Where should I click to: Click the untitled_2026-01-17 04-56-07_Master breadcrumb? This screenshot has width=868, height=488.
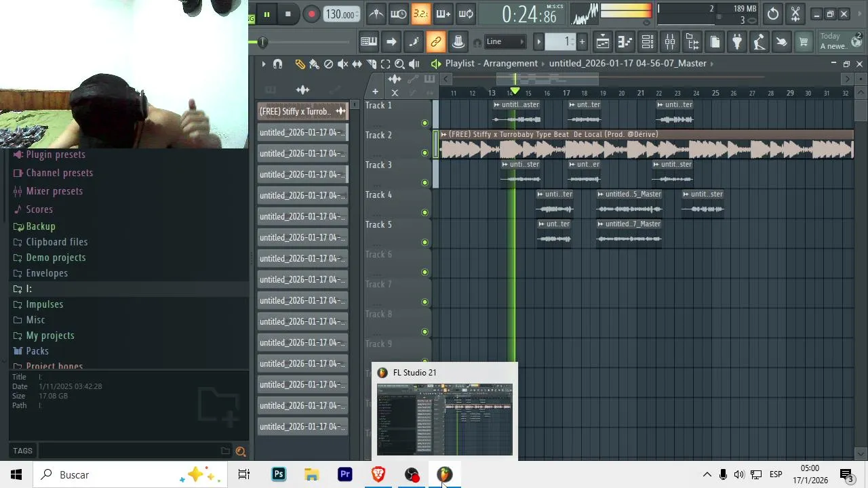[x=628, y=63]
